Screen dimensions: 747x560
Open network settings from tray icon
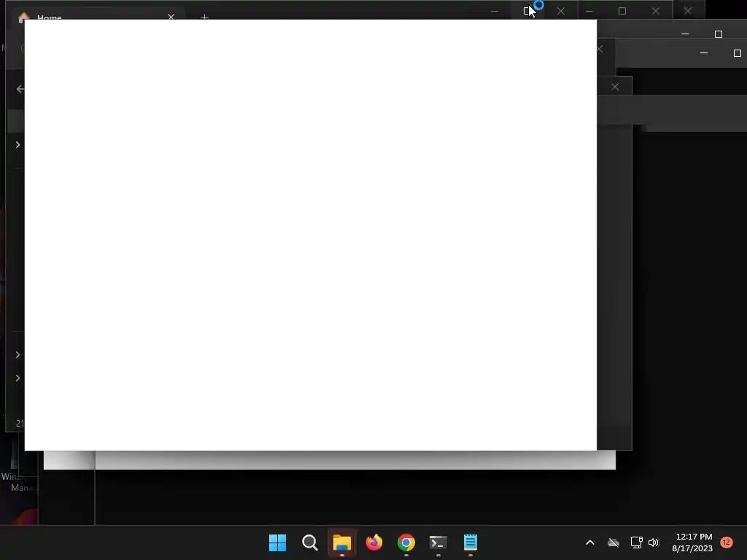click(636, 542)
